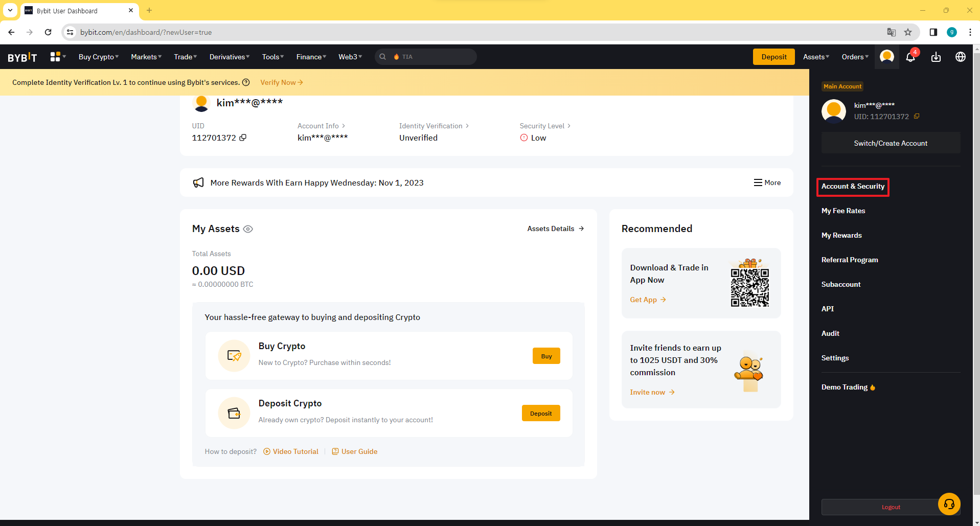Click the help question icon in verification banner
This screenshot has height=526, width=980.
[246, 82]
